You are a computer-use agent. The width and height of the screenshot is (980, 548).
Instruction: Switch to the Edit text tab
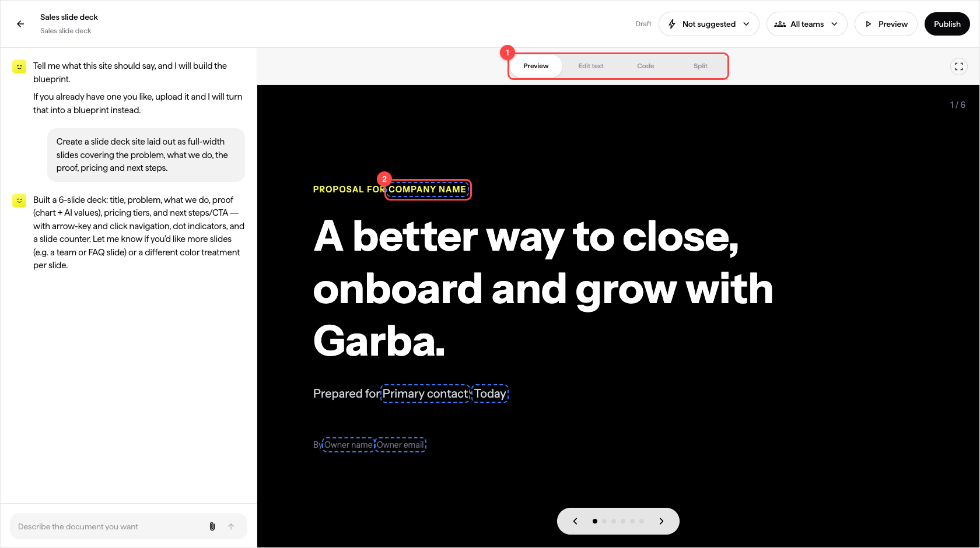click(591, 66)
